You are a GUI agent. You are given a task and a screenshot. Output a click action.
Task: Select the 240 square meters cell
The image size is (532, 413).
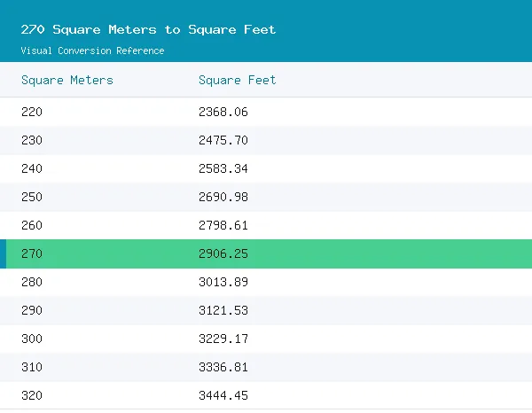32,168
